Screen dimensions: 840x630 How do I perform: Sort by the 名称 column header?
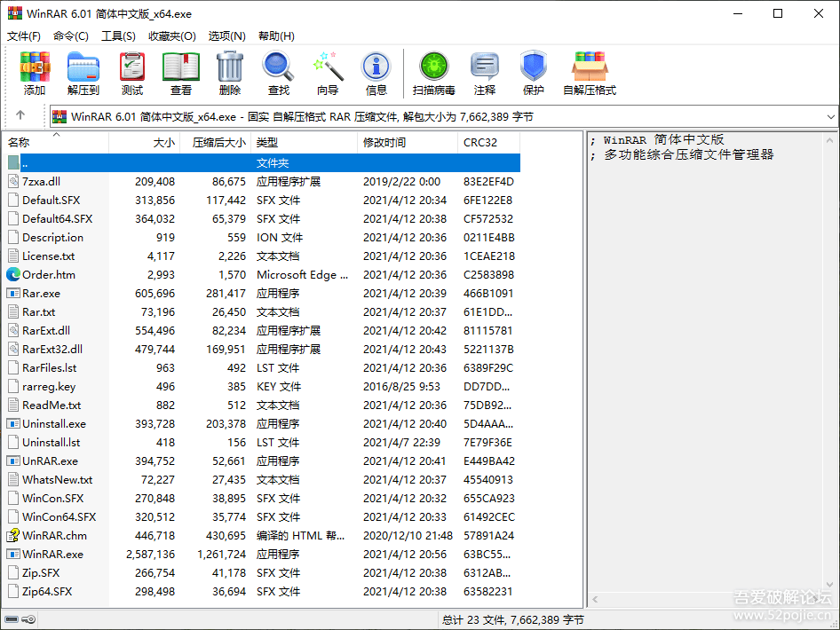coord(20,142)
